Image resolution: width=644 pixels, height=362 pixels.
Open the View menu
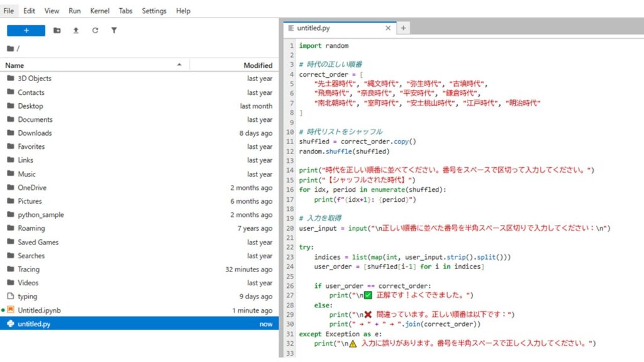pos(52,11)
